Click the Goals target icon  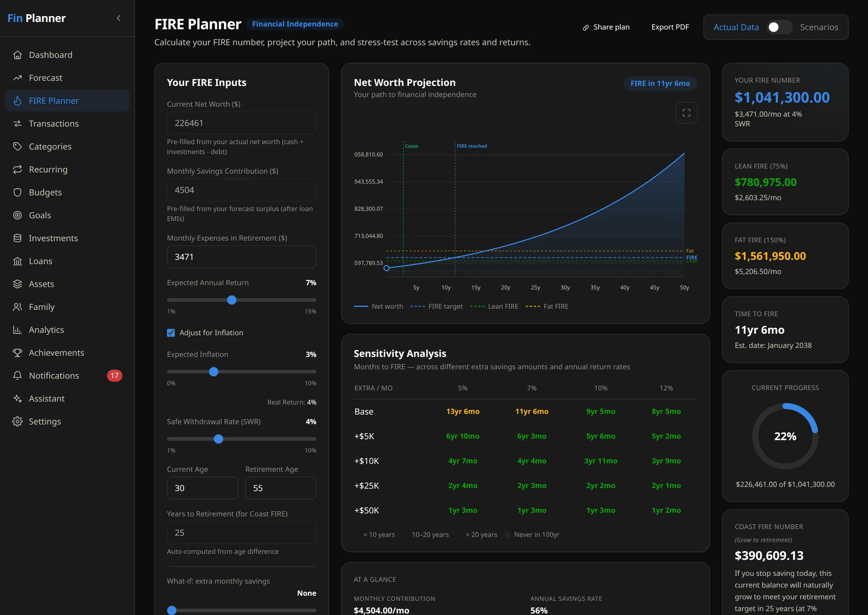click(17, 215)
